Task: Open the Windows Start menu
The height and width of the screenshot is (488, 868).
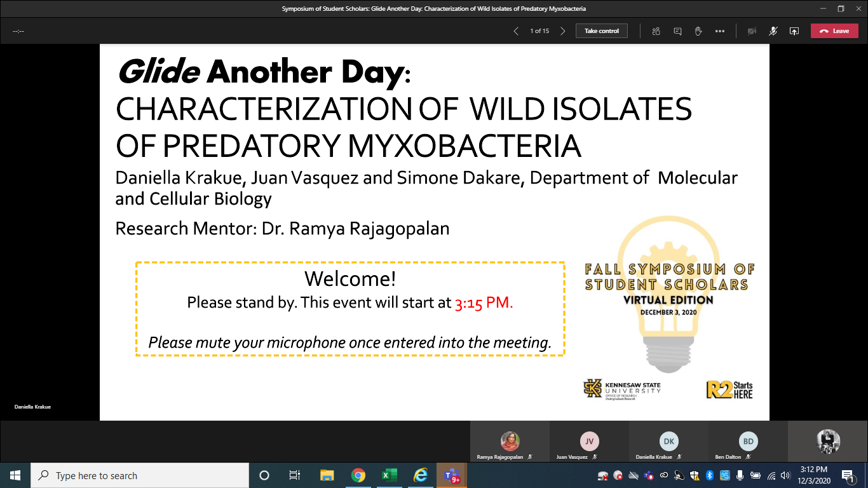Action: pyautogui.click(x=15, y=475)
